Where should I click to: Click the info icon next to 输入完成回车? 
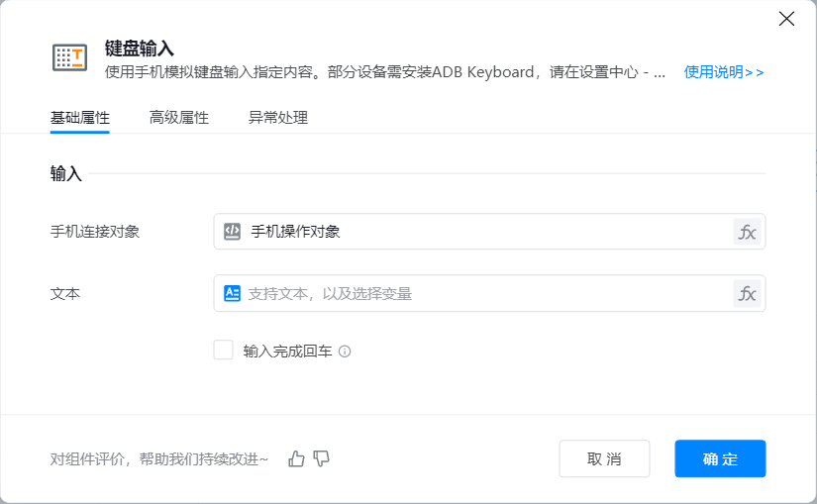click(x=346, y=351)
